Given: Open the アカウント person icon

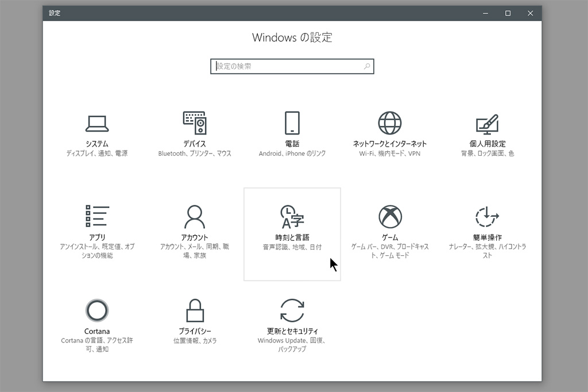Looking at the screenshot, I should click(195, 217).
